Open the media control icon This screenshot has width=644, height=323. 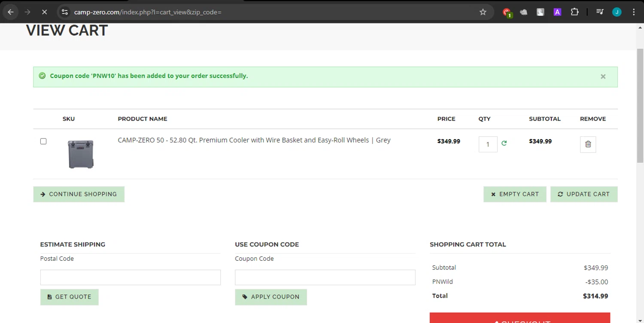[x=600, y=12]
